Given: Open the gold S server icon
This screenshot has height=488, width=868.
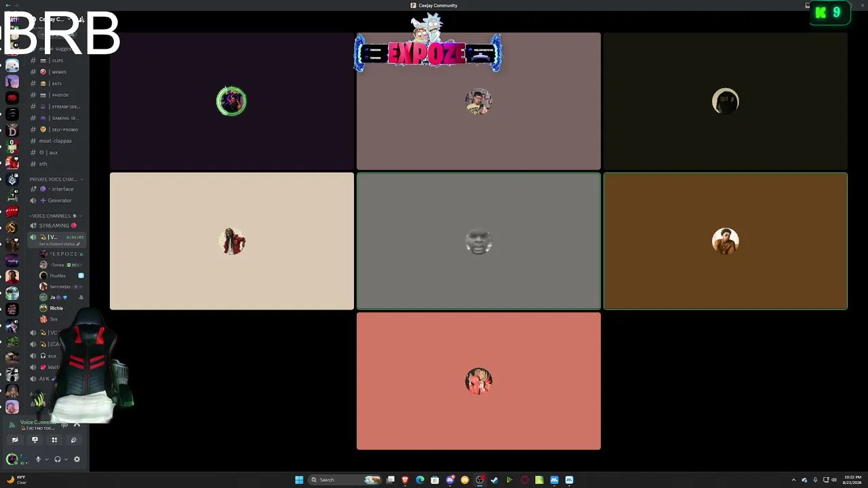Looking at the screenshot, I should (12, 228).
